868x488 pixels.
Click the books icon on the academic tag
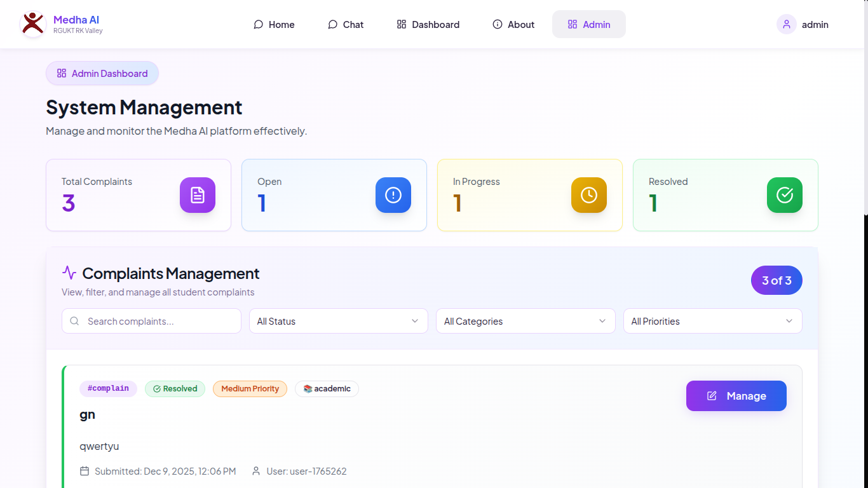[308, 389]
